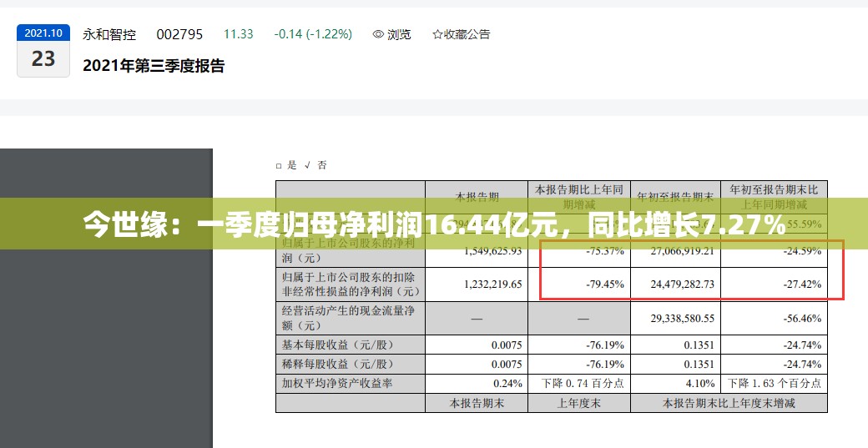The width and height of the screenshot is (868, 448).
Task: Select the bottom header 本报告期末
Action: pyautogui.click(x=476, y=403)
